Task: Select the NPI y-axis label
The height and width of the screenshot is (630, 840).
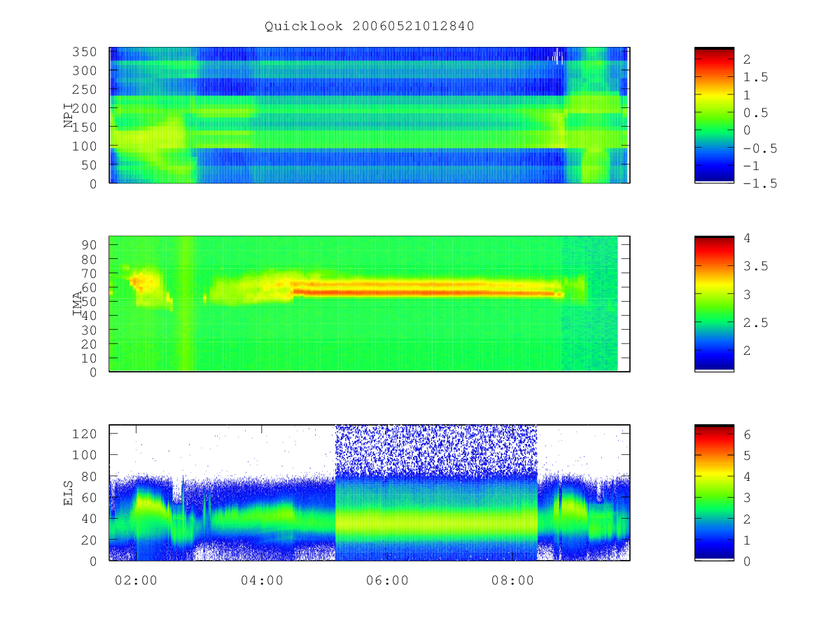Action: (69, 115)
